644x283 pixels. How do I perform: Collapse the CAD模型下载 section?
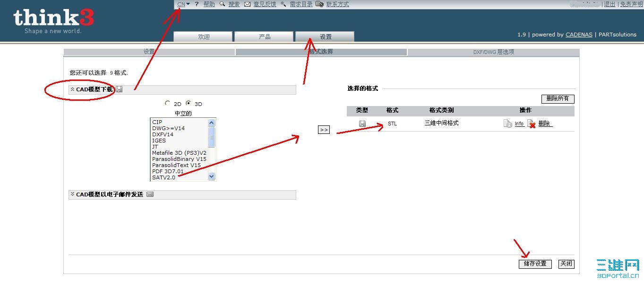pyautogui.click(x=73, y=89)
